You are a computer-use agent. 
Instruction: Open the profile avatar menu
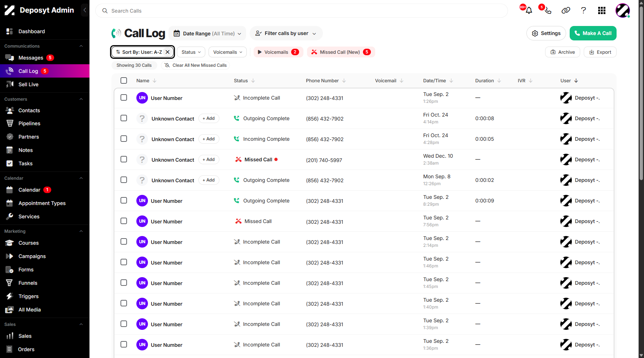click(x=623, y=10)
